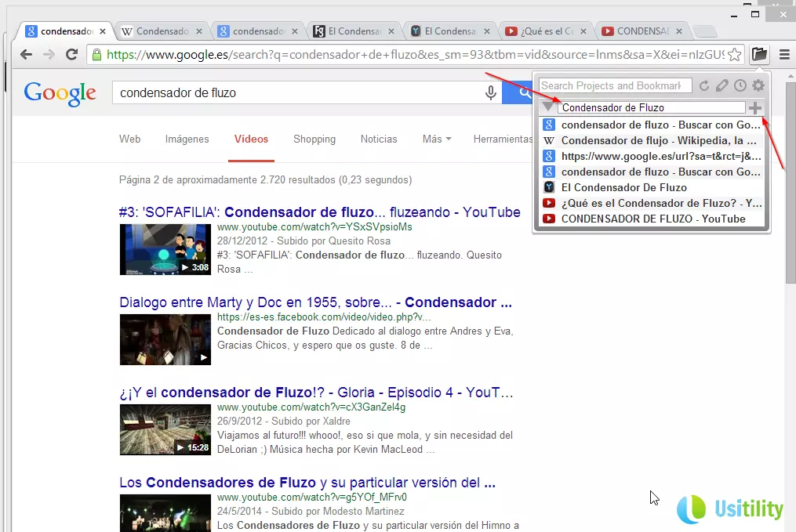Screen dimensions: 796x532
Task: Click the refresh icon in bookmarks panel
Action: point(704,85)
